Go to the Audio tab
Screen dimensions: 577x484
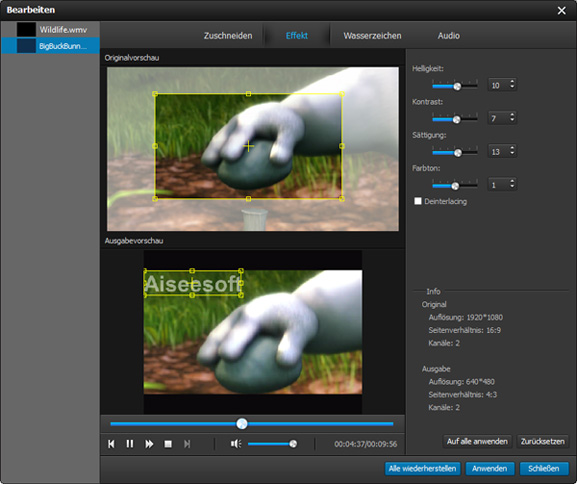pyautogui.click(x=449, y=36)
